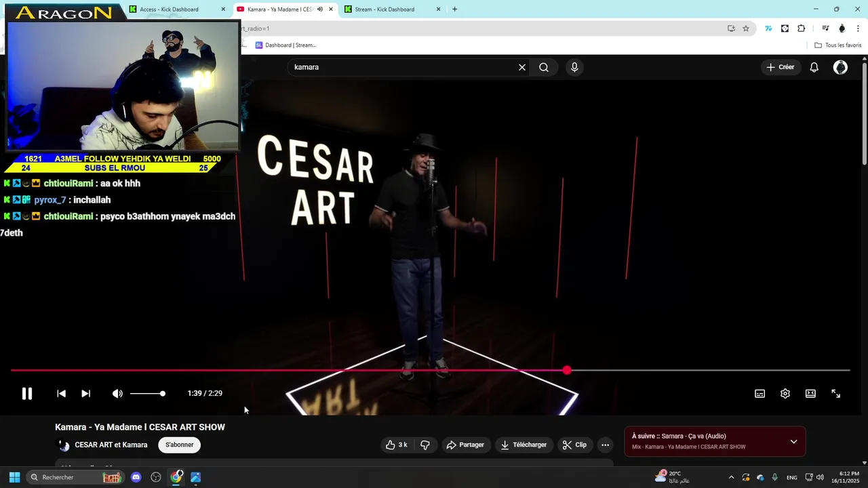Click the tray microphone icon

pyautogui.click(x=774, y=477)
